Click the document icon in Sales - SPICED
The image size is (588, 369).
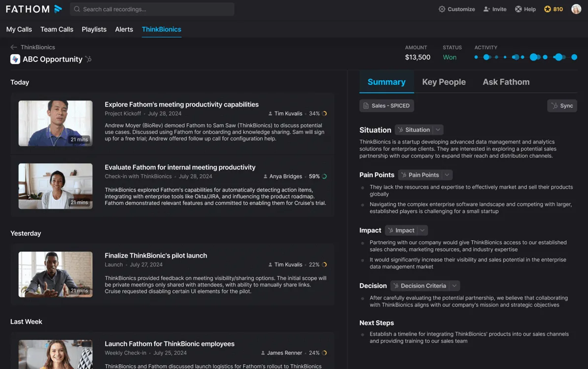coord(366,106)
